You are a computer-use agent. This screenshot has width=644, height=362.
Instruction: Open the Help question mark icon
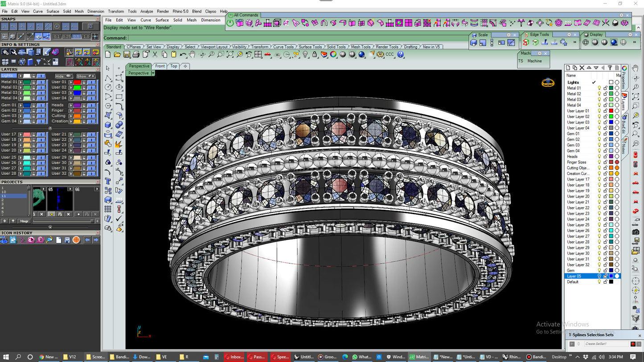[x=401, y=54]
